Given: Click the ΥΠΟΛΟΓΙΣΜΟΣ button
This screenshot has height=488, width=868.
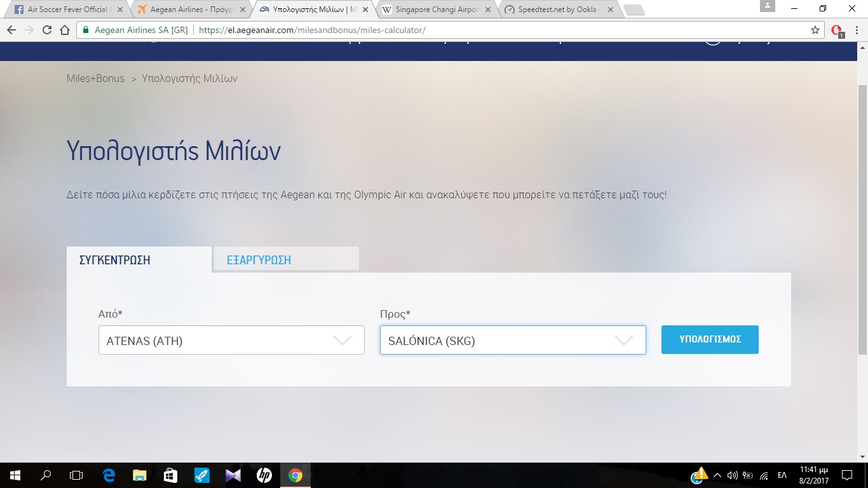Looking at the screenshot, I should tap(710, 340).
